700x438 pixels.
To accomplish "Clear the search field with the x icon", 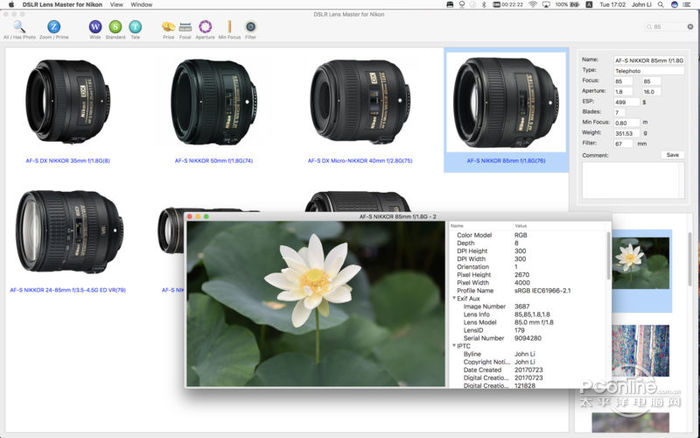I will coord(690,27).
